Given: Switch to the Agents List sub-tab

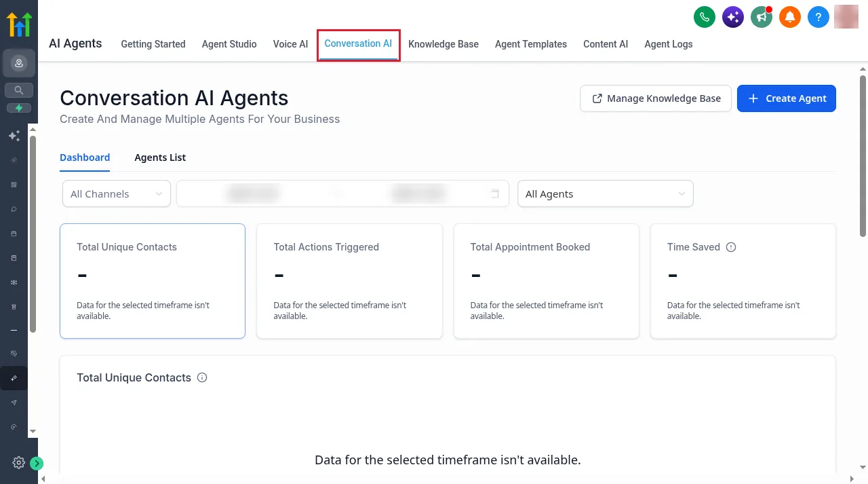Looking at the screenshot, I should pyautogui.click(x=160, y=157).
